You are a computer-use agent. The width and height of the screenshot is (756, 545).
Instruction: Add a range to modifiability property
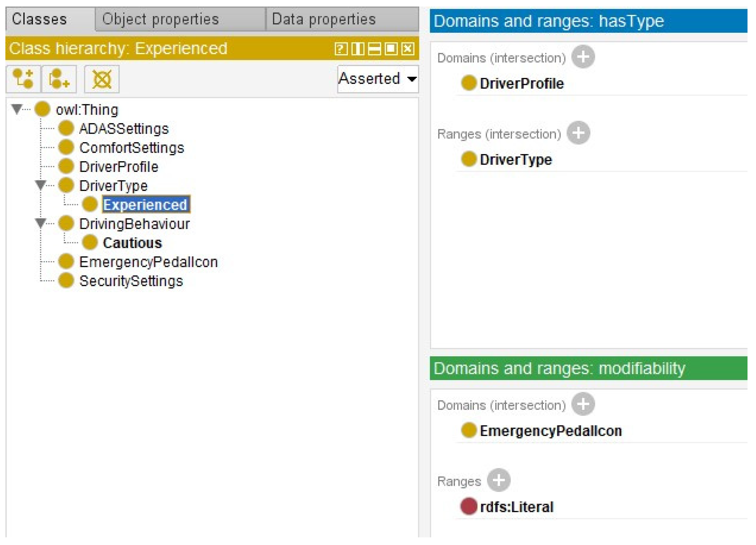click(x=498, y=480)
